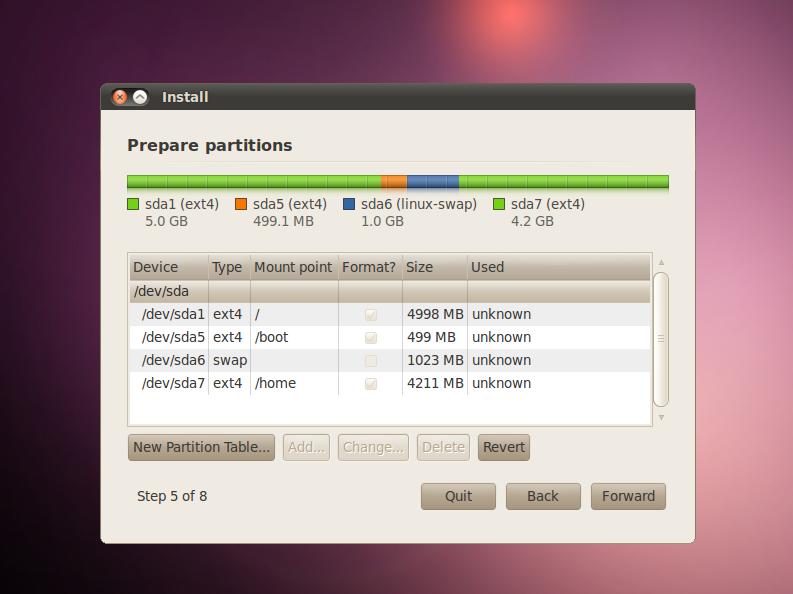
Task: Click the Format? column header
Action: pyautogui.click(x=370, y=267)
